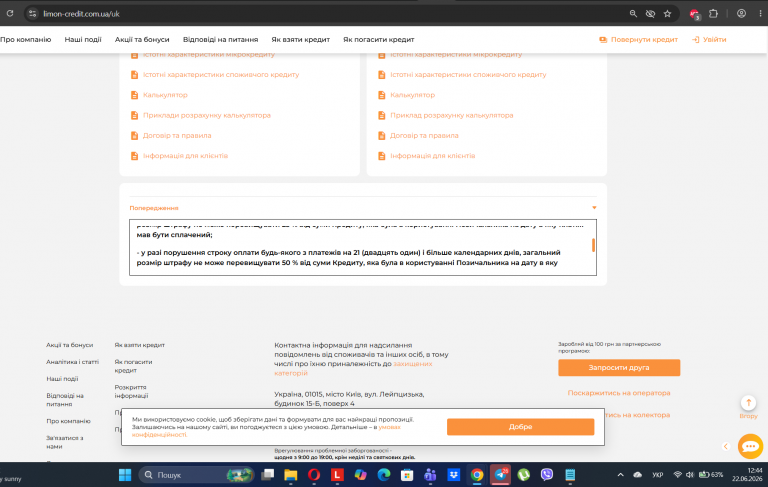Open Telegram from the taskbar

click(x=500, y=475)
